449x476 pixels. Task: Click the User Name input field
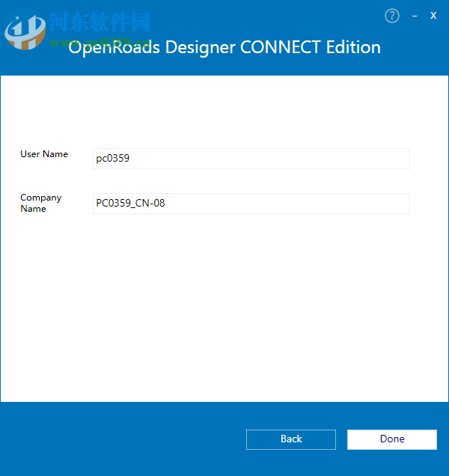coord(251,159)
